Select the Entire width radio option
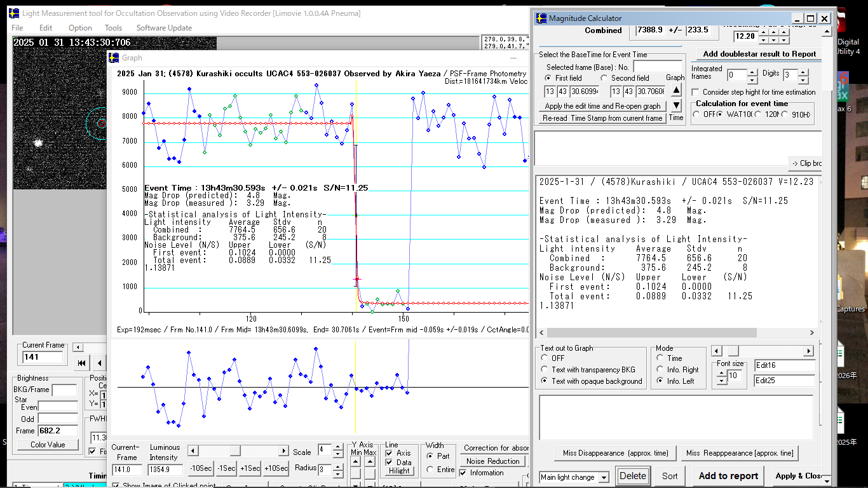The width and height of the screenshot is (868, 488). point(430,470)
